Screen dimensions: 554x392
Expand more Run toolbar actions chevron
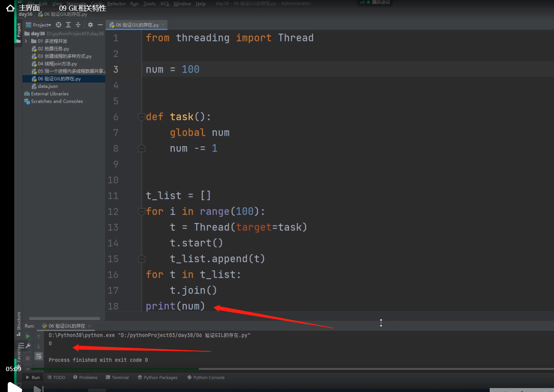[x=28, y=369]
